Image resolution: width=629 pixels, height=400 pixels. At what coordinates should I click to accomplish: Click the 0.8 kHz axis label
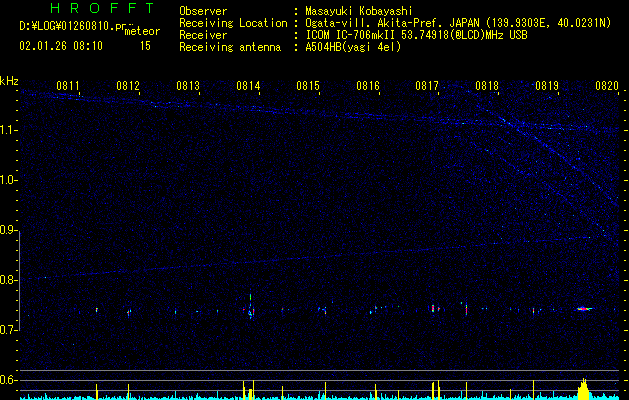[x=9, y=280]
